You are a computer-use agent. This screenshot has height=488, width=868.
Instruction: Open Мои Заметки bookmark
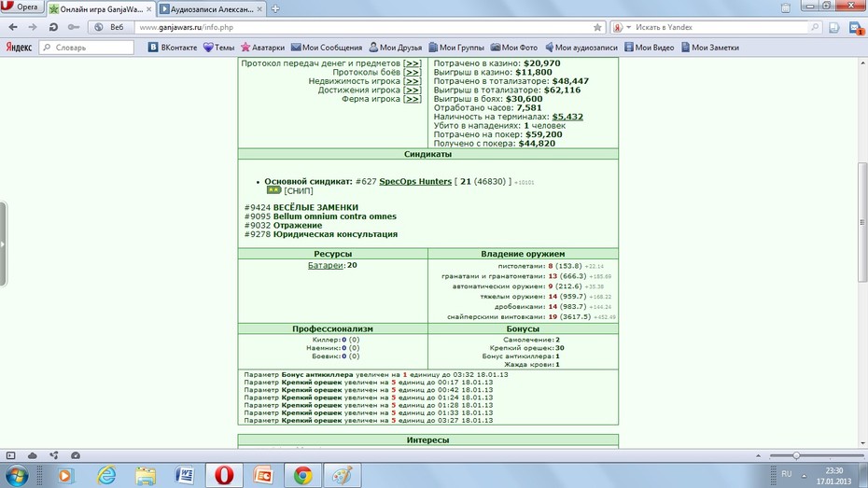tap(710, 48)
